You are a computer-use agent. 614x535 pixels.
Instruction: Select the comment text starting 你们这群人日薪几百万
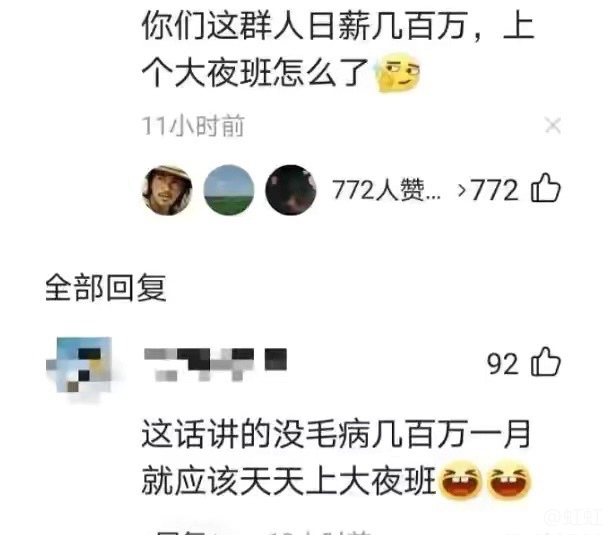[x=338, y=49]
